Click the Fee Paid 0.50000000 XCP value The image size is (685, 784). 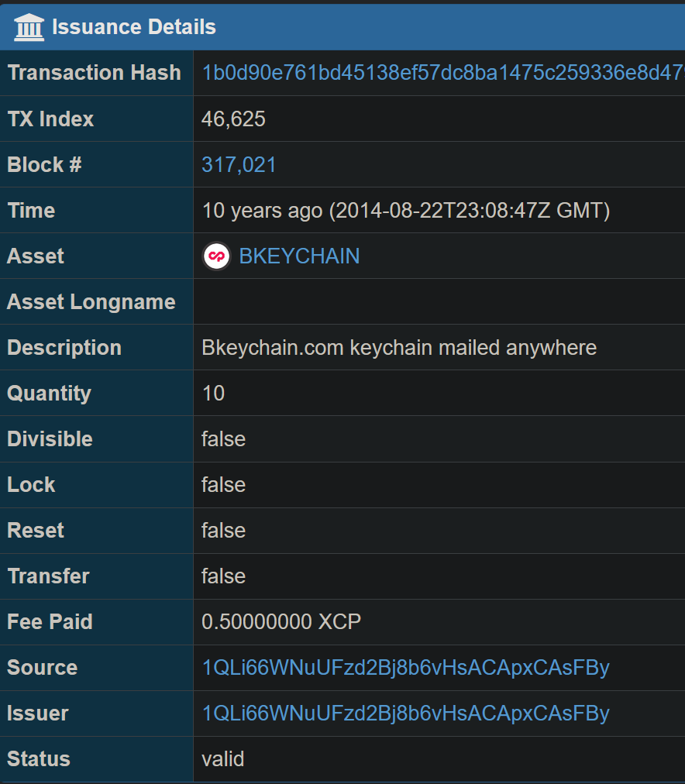(x=281, y=622)
